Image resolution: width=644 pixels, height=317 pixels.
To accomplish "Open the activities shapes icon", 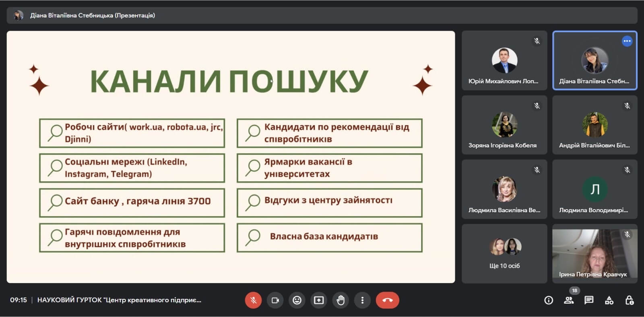I will [609, 300].
